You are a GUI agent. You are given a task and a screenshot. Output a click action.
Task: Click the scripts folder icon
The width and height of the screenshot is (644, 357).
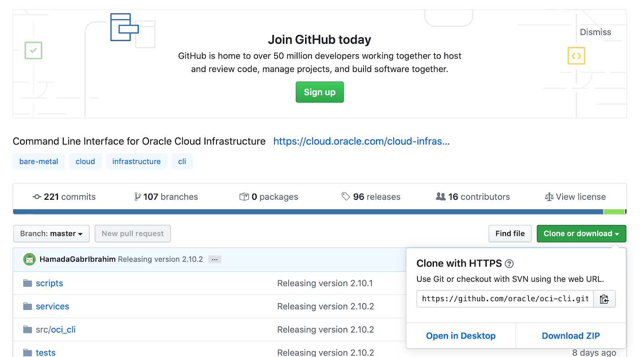click(27, 283)
